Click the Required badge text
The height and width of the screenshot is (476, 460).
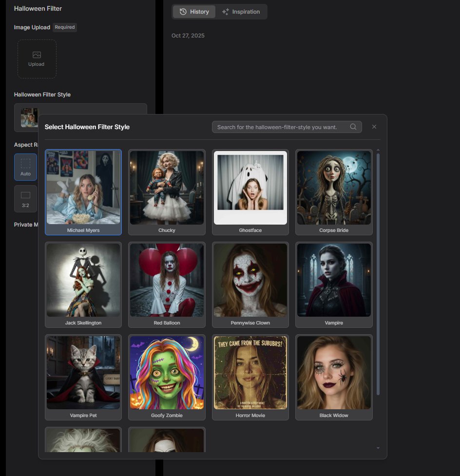coord(65,27)
